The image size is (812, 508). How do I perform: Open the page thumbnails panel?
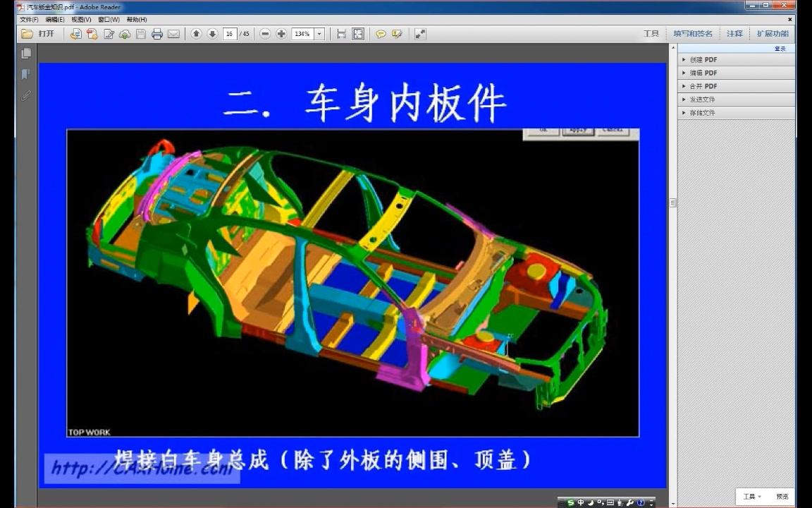click(26, 52)
